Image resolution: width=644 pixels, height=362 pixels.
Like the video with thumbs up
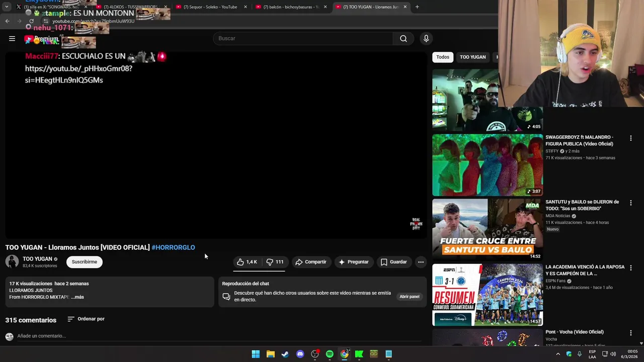[247, 262]
